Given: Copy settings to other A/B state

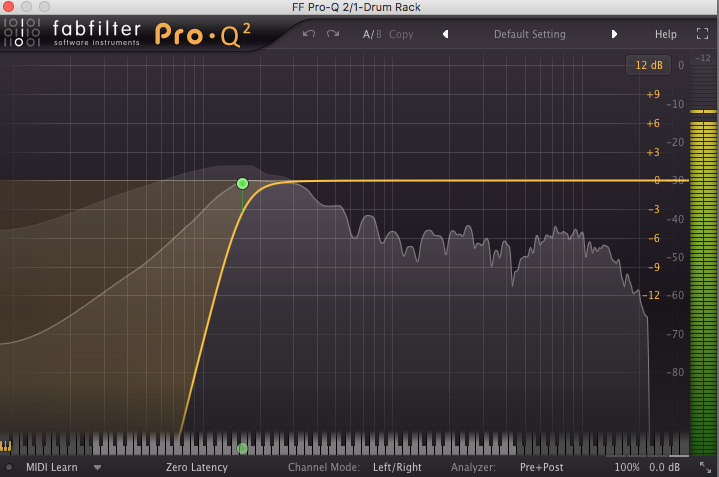Looking at the screenshot, I should 401,34.
